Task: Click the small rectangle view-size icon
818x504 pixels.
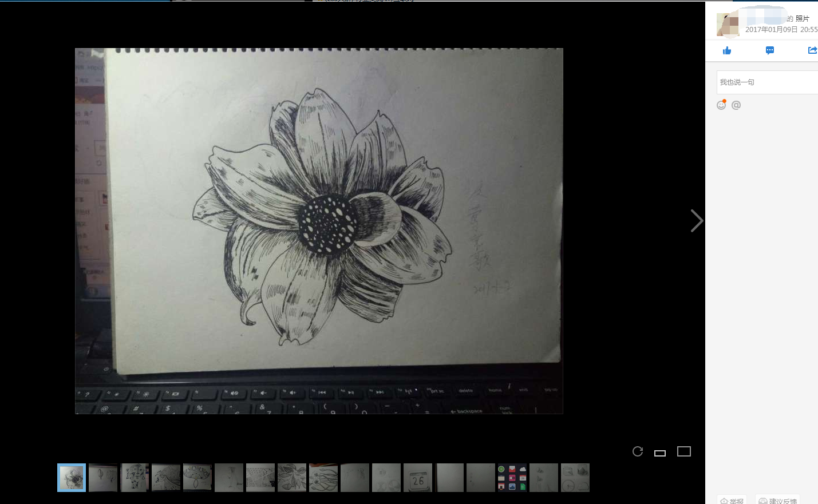Action: click(660, 453)
